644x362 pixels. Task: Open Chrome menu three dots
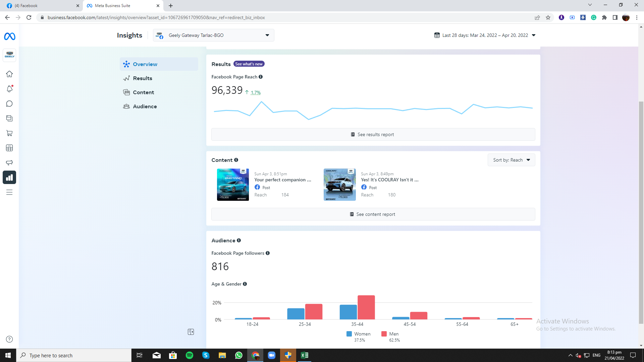(637, 17)
